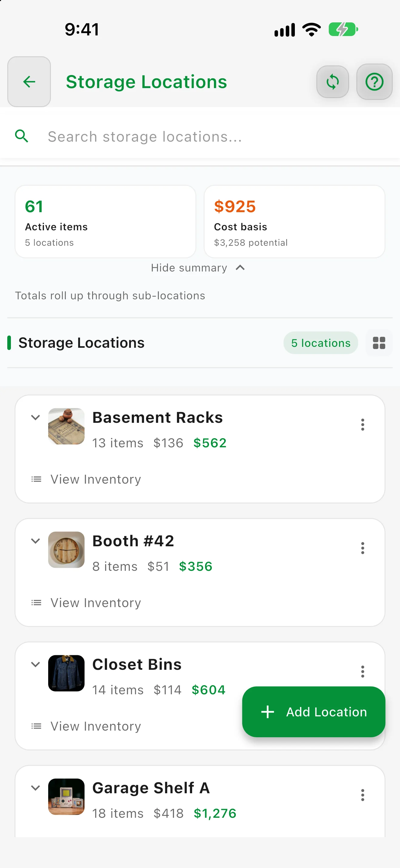400x868 pixels.
Task: Expand Garage Shelf A chevron
Action: click(x=35, y=788)
